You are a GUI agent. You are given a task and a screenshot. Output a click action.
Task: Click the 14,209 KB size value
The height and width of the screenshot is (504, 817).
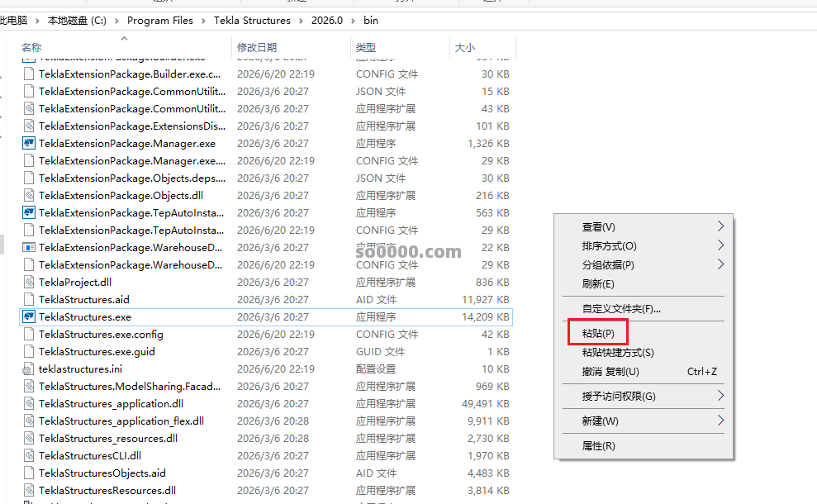[x=485, y=317]
